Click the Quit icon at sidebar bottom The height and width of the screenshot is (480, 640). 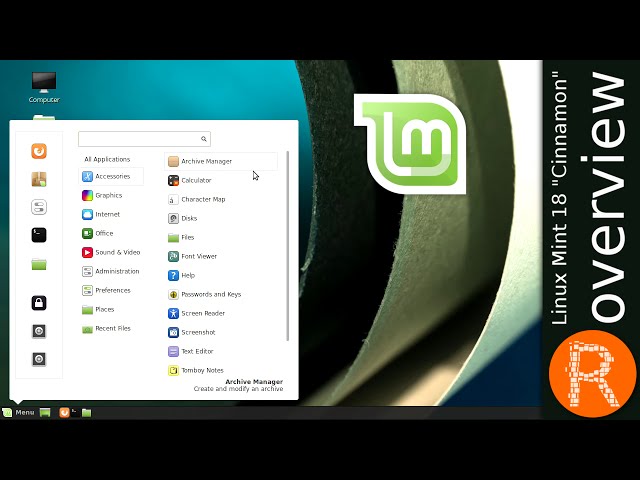pos(39,359)
